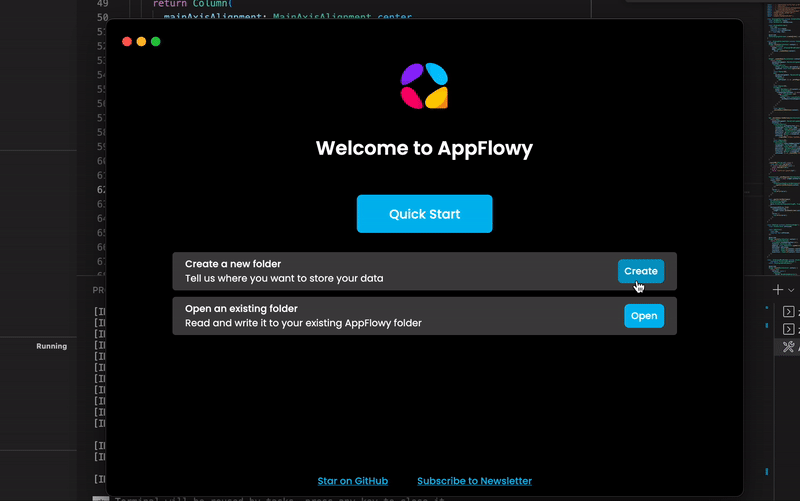
Task: Follow the Star on GitHub link
Action: tap(353, 481)
